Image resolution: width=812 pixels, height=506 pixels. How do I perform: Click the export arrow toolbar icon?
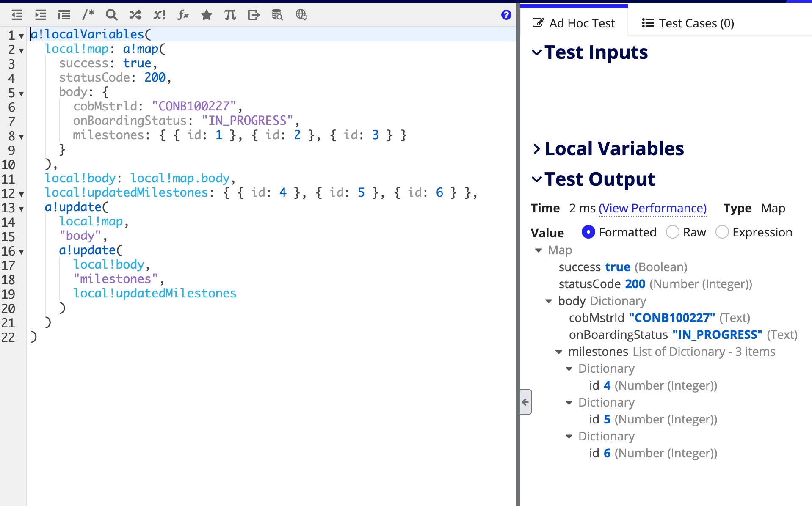[x=254, y=15]
